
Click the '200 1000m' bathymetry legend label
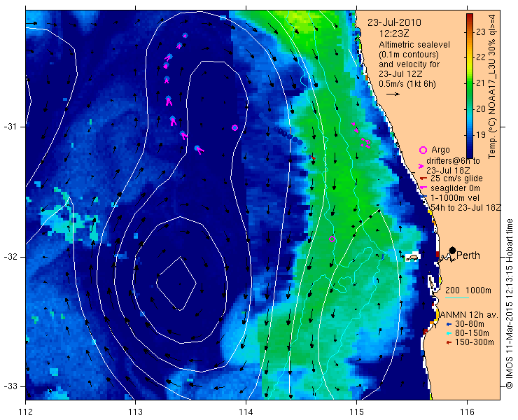coord(468,290)
